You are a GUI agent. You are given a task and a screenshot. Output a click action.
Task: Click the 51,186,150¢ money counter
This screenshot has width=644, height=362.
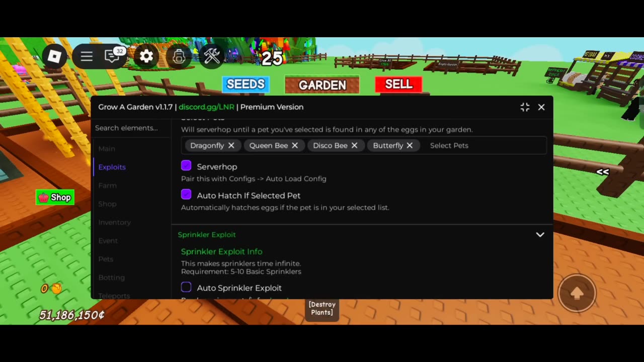pos(72,315)
